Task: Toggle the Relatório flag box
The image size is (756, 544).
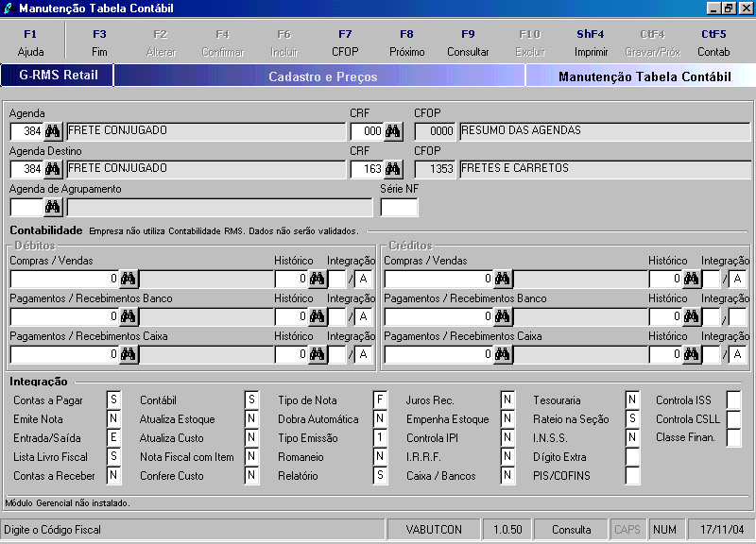Action: pyautogui.click(x=381, y=475)
